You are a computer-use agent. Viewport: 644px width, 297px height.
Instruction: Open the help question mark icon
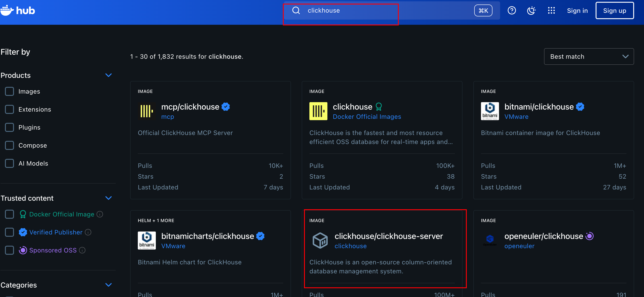coord(512,11)
